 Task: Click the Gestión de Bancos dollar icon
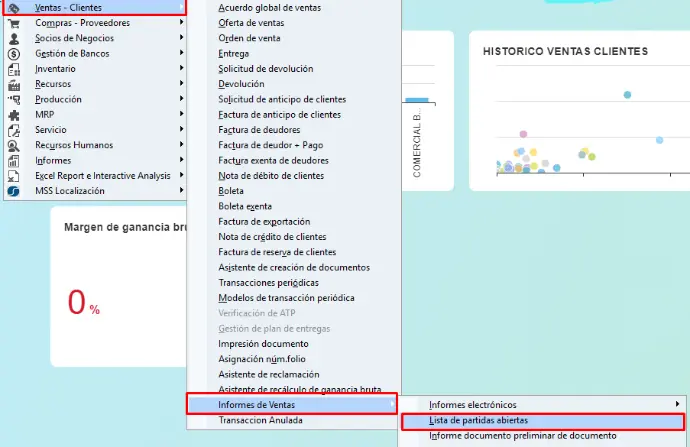pyautogui.click(x=14, y=53)
